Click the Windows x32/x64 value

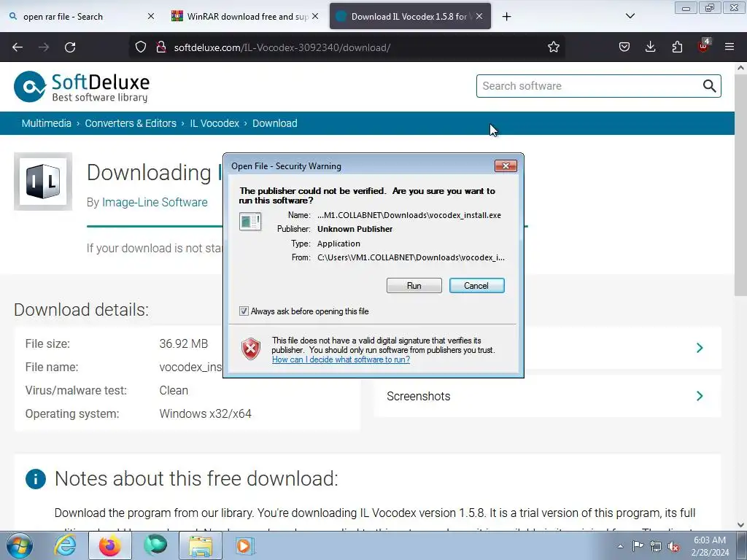pos(205,414)
